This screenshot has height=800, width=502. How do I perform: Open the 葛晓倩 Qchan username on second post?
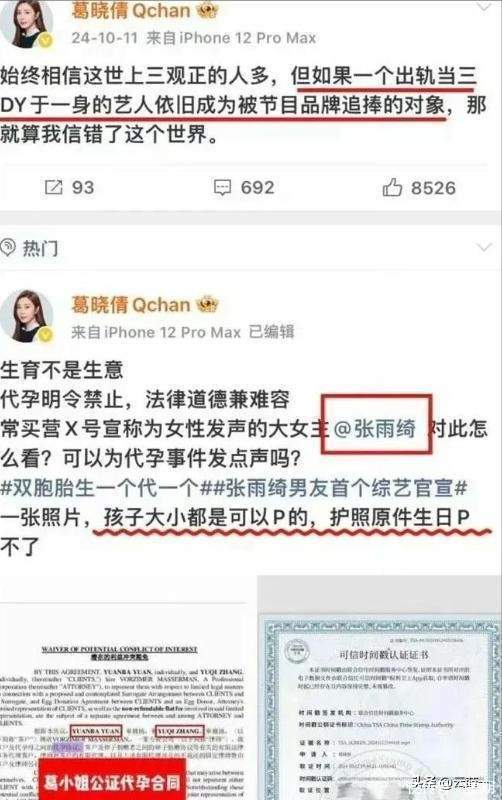point(131,305)
